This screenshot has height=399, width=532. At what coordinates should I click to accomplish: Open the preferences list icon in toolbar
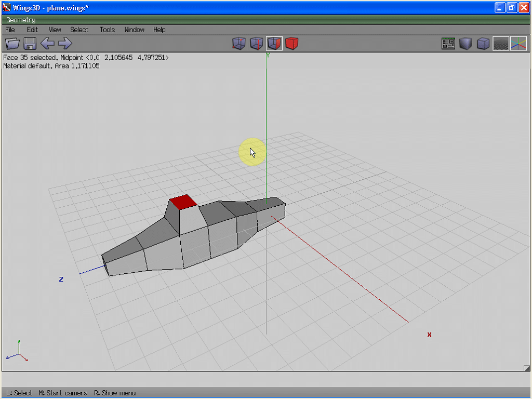(x=448, y=44)
